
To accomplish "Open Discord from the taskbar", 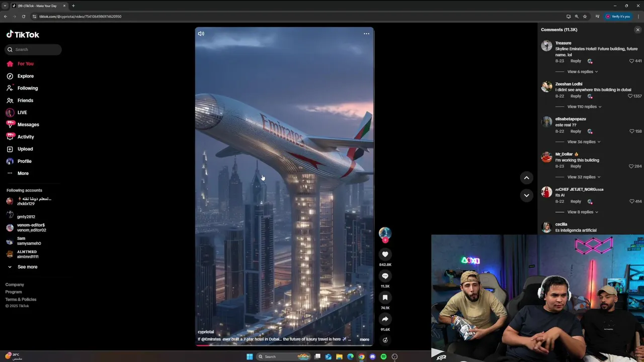I will coord(372,356).
